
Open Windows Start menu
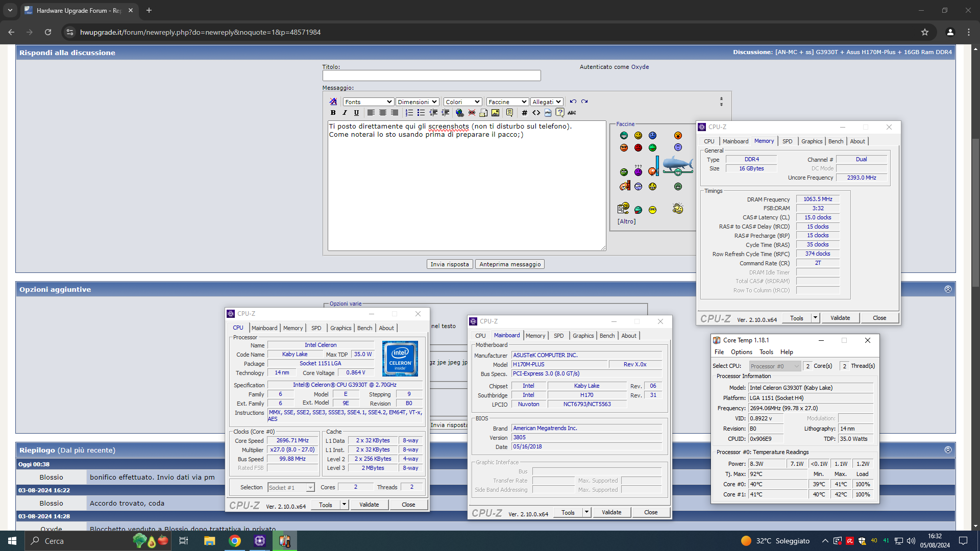(12, 541)
